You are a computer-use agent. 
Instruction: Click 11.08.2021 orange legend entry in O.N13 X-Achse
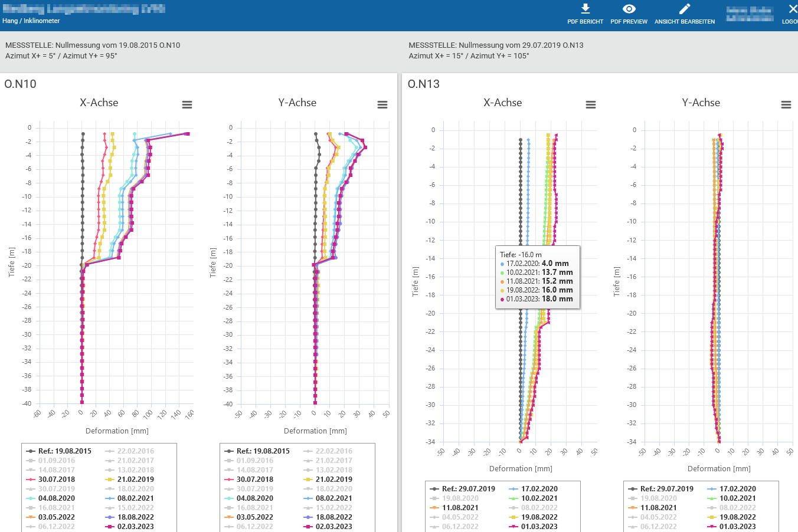[460, 508]
